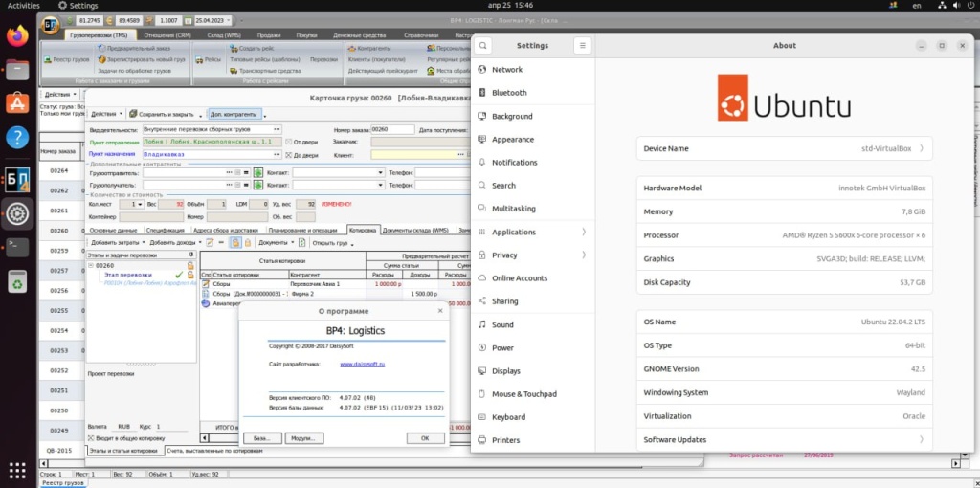Click Доп. контрагенты button

pos(237,115)
